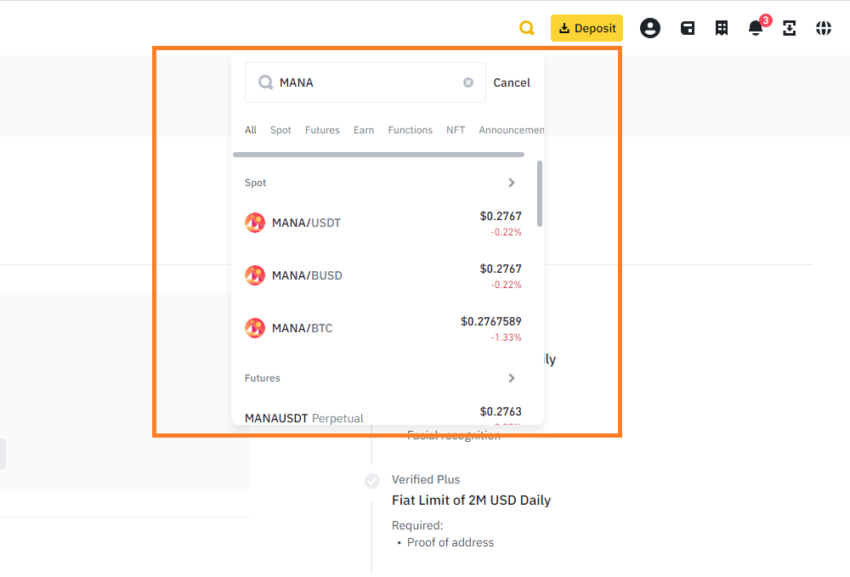Open the wallet icon in header

[687, 28]
